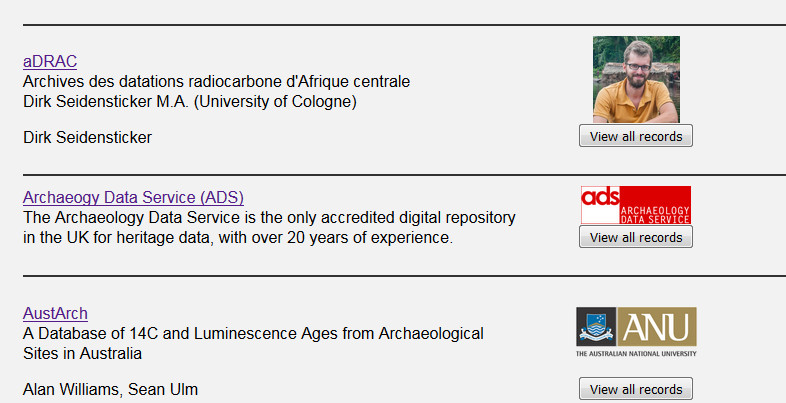Viewport: 786px width, 403px height.
Task: Click the aDRAC description about Afrique centrale
Action: [x=216, y=81]
